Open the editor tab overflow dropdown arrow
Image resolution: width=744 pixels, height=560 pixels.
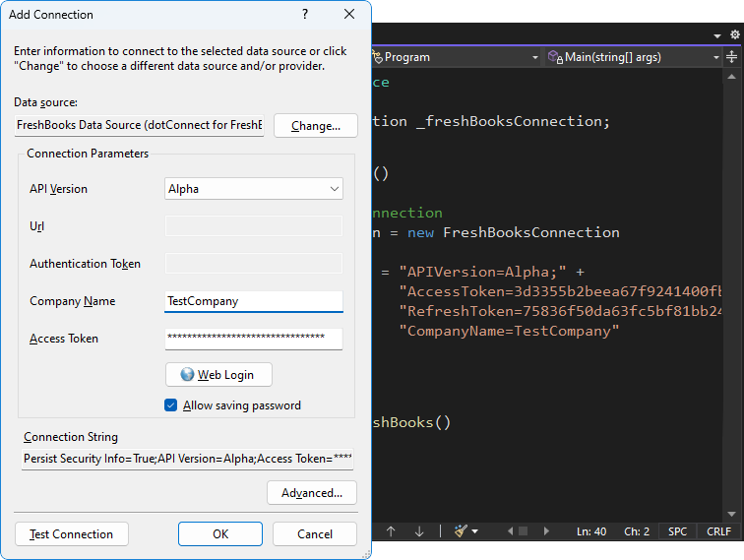[717, 35]
